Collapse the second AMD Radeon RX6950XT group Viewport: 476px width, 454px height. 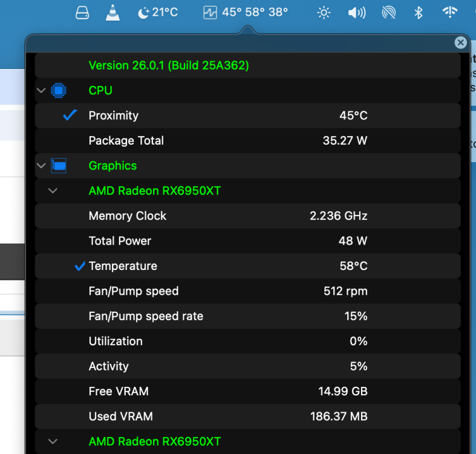53,441
